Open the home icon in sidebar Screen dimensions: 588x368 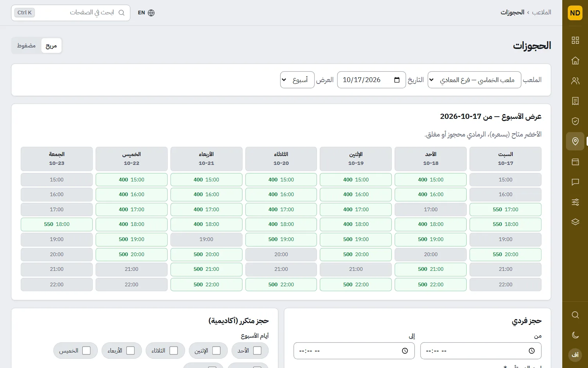pyautogui.click(x=575, y=60)
